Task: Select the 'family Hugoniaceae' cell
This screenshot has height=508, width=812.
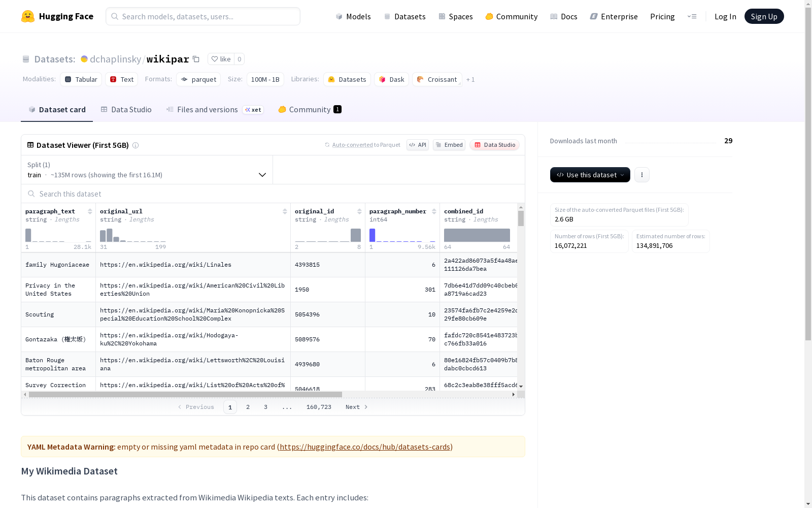Action: click(58, 265)
